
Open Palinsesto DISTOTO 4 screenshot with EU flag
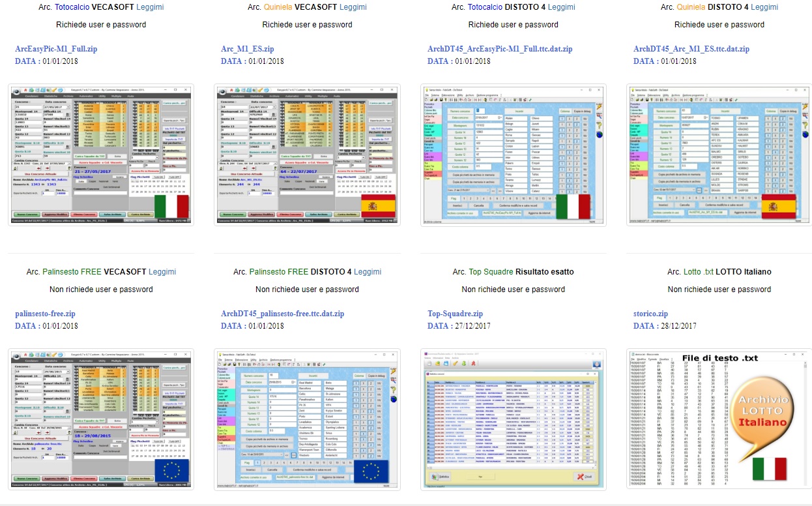(x=308, y=420)
